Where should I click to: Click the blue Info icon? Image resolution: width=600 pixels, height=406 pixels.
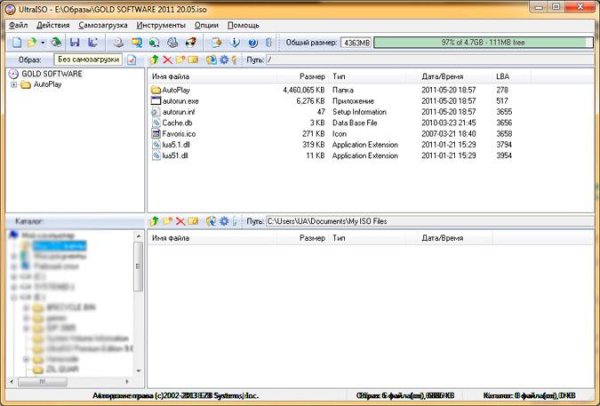tap(235, 42)
